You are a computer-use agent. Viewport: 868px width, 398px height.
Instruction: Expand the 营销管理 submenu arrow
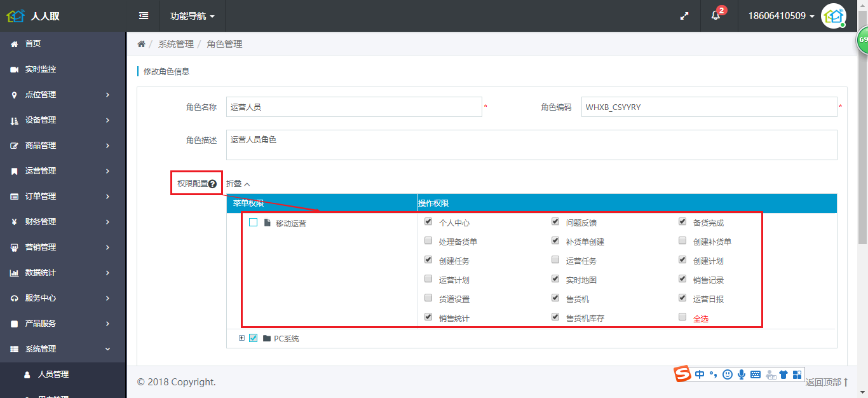pyautogui.click(x=107, y=247)
